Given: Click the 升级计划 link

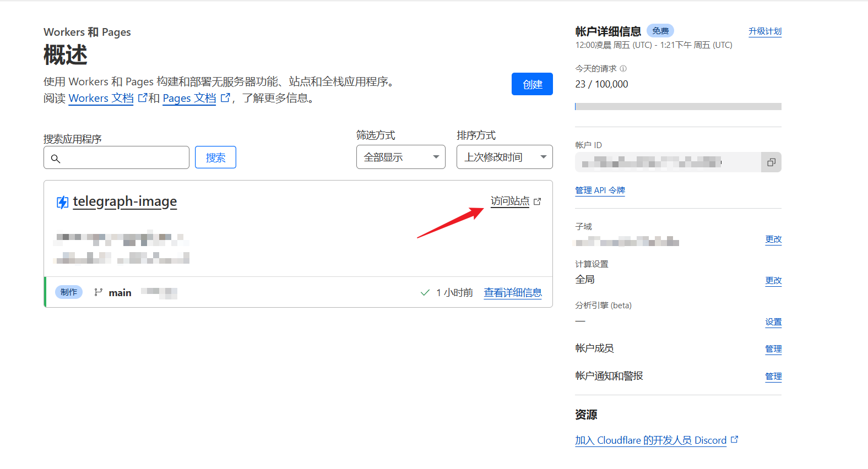Looking at the screenshot, I should 765,31.
